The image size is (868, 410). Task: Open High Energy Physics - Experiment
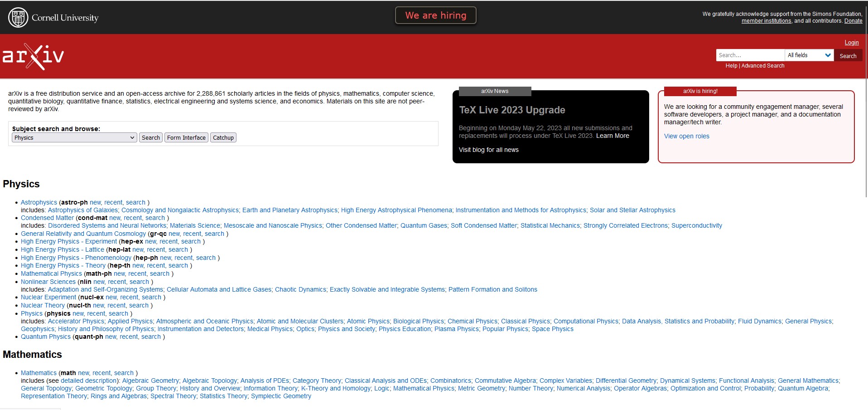[x=69, y=242]
